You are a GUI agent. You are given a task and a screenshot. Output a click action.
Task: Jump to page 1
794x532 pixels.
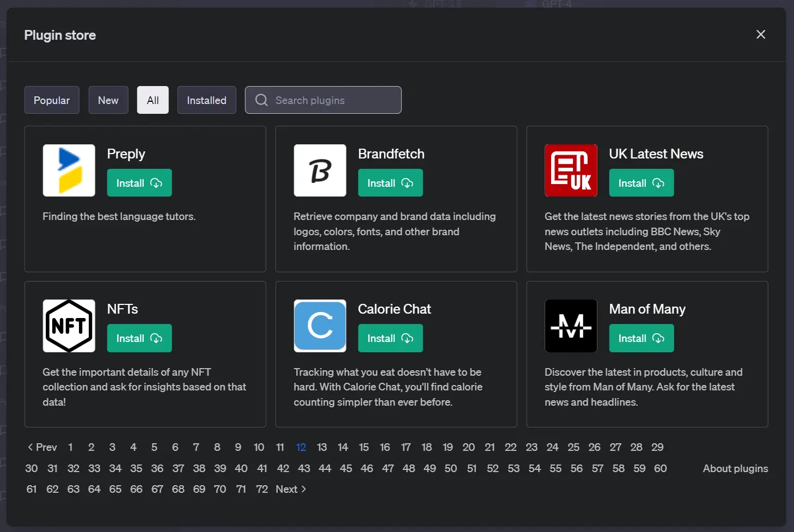tap(70, 447)
